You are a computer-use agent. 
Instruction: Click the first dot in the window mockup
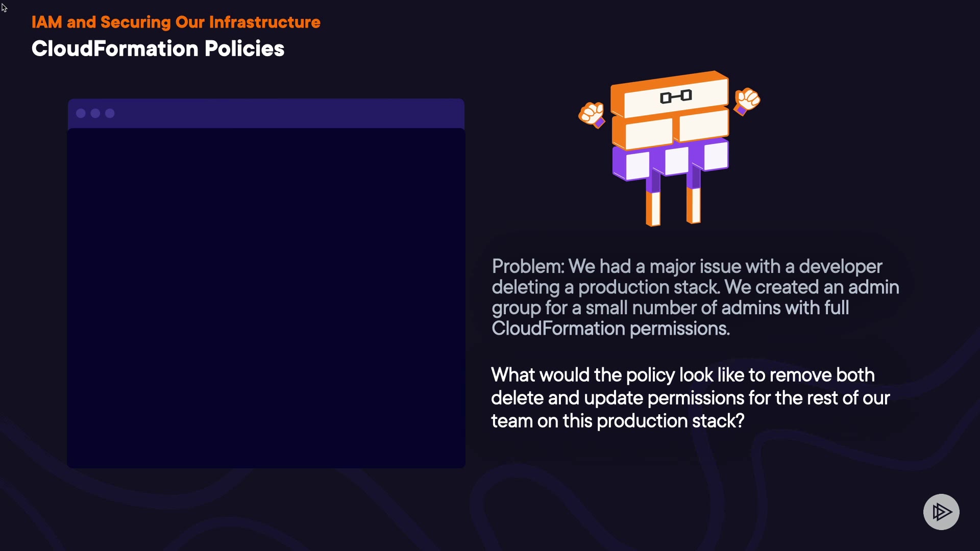tap(81, 113)
